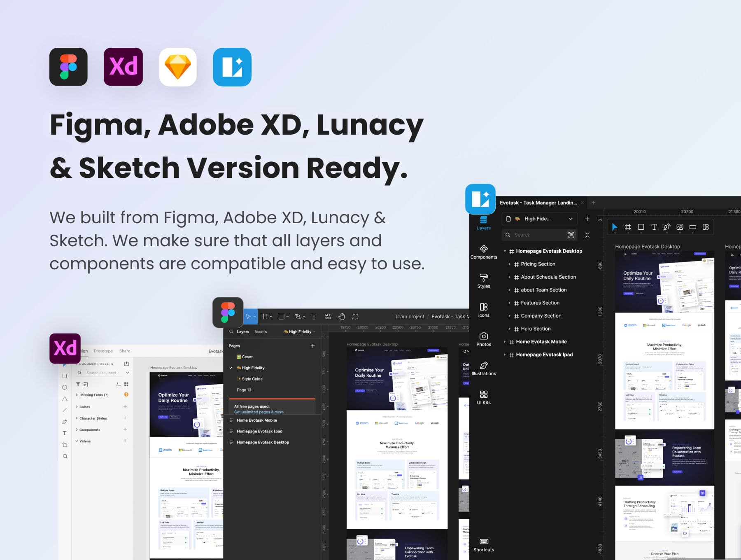Select Page 13 in Figma pages
The width and height of the screenshot is (741, 560).
244,390
